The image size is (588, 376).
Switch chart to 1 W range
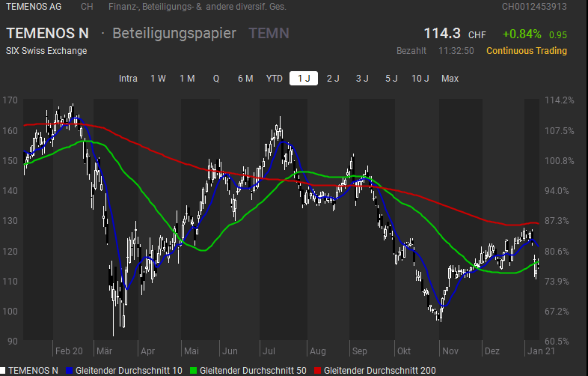pos(158,79)
